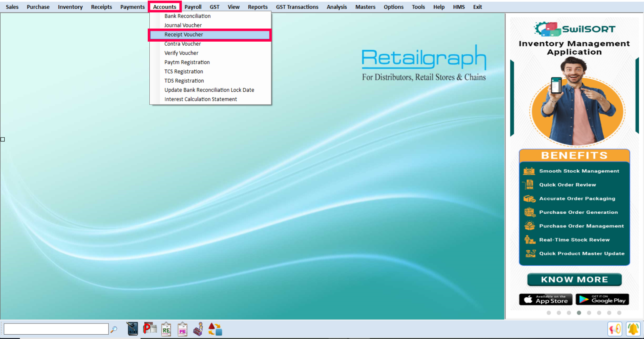The image size is (644, 339).
Task: Open the Masters menu
Action: click(x=365, y=7)
